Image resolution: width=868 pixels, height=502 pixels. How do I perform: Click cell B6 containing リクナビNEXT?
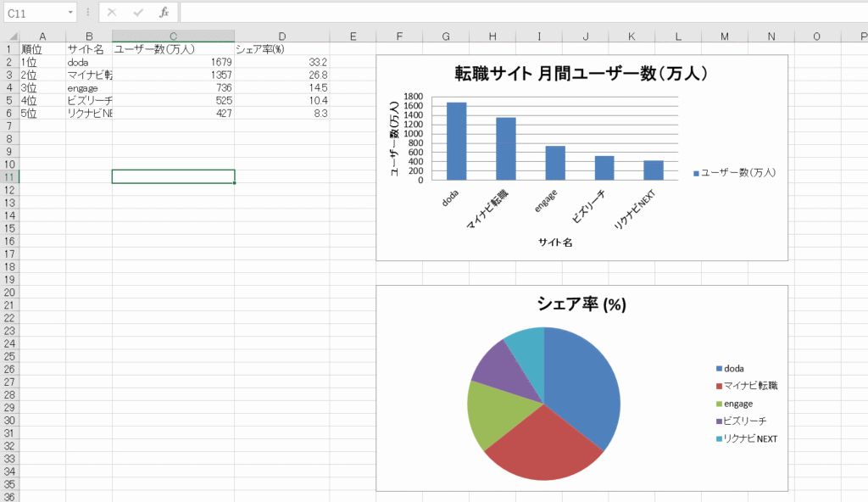coord(88,113)
